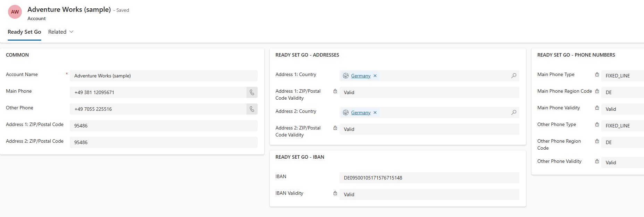
Task: Select Other Phone Type FIXED_LINE value
Action: [x=622, y=126]
